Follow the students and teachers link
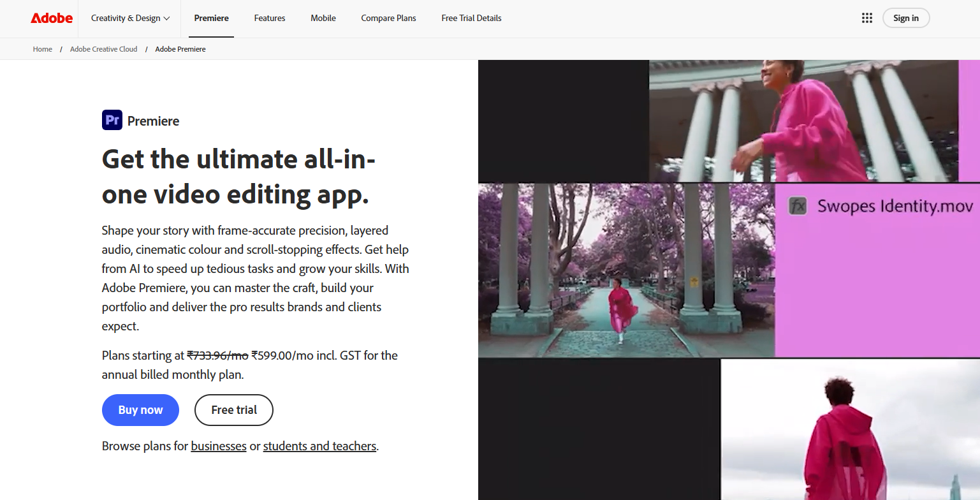This screenshot has width=980, height=500. (x=319, y=446)
